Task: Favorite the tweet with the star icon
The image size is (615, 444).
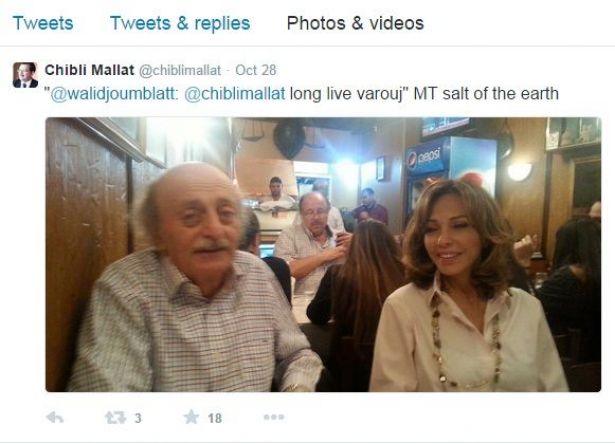Action: pos(191,417)
